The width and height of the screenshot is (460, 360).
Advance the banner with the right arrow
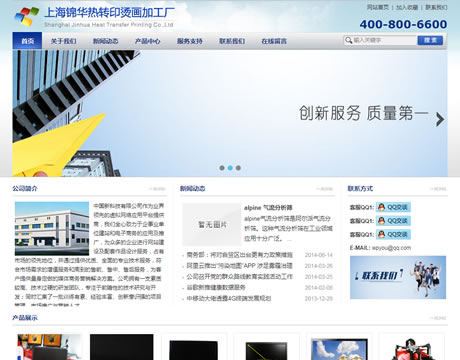point(440,119)
